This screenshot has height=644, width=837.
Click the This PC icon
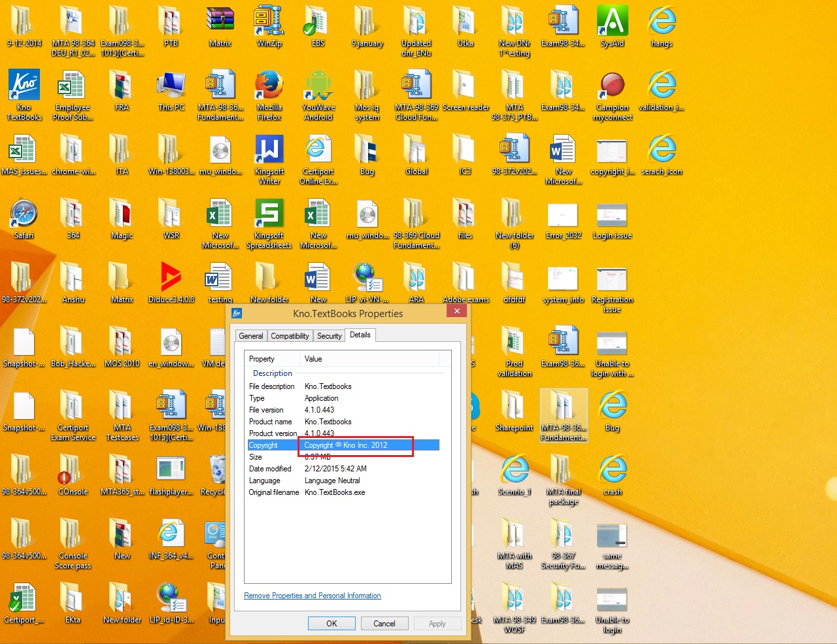tap(171, 91)
